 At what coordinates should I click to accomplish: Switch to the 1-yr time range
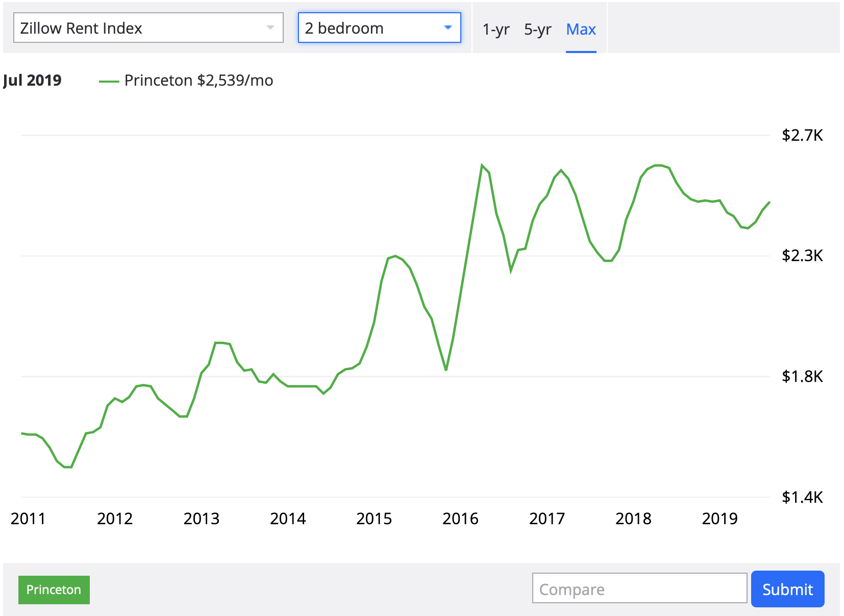click(x=495, y=30)
